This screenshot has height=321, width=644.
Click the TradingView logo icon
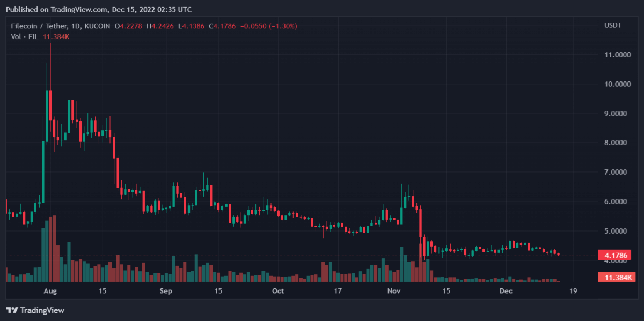pos(12,310)
